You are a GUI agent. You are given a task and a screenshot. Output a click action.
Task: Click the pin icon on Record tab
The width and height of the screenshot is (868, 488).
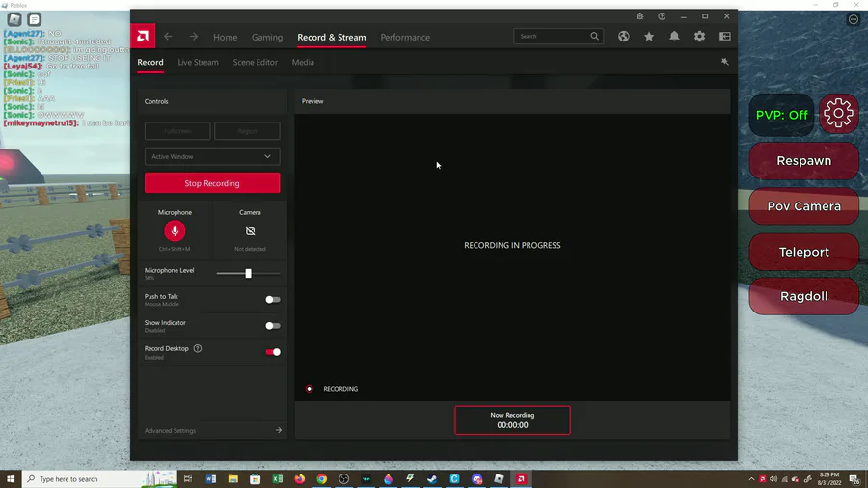pyautogui.click(x=724, y=62)
